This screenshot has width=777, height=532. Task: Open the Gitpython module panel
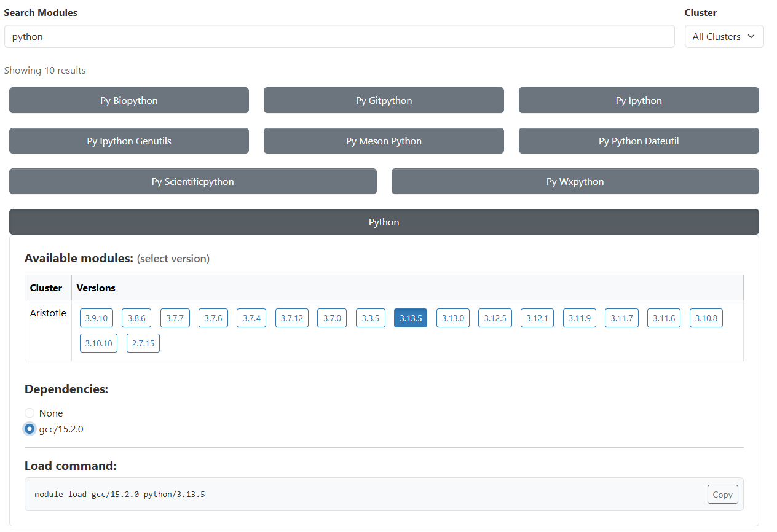[x=384, y=100]
